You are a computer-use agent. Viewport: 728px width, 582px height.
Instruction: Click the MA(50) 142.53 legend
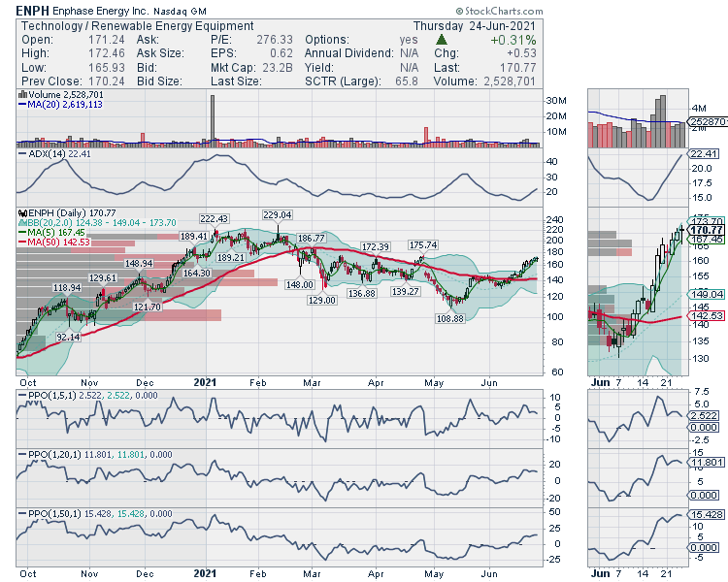(54, 242)
